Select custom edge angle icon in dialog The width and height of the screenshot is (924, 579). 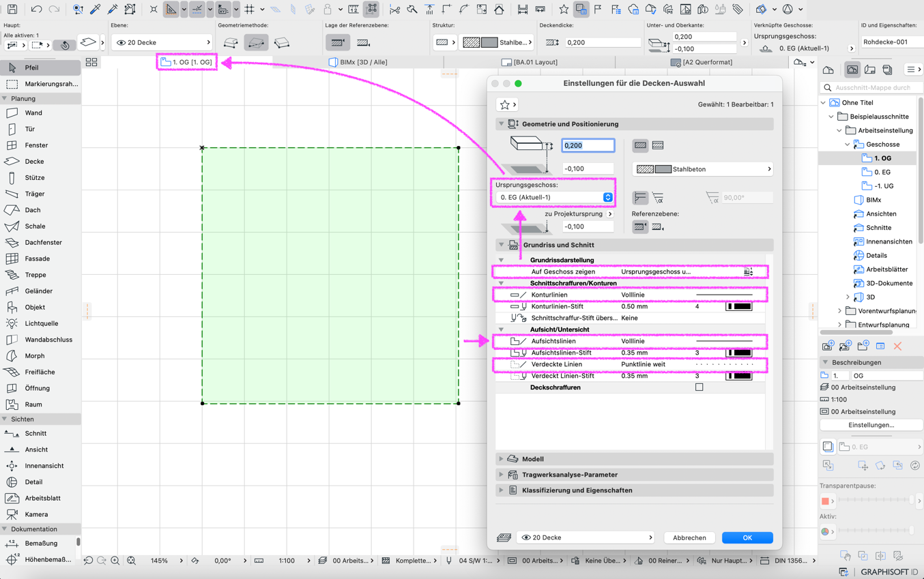(x=658, y=198)
